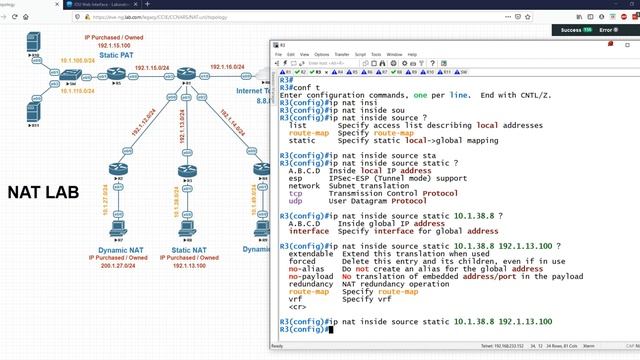Click the Quick Connect lightning icon

pos(285,63)
